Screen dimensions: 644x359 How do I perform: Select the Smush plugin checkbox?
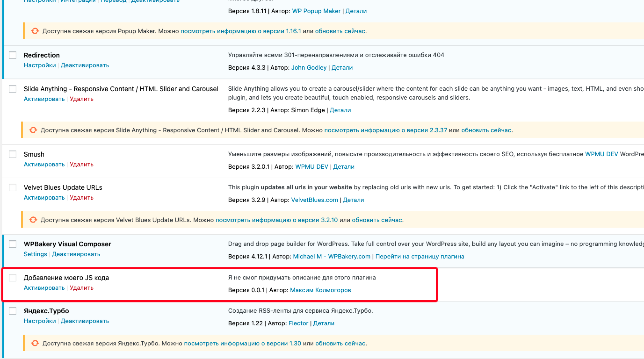pos(13,154)
